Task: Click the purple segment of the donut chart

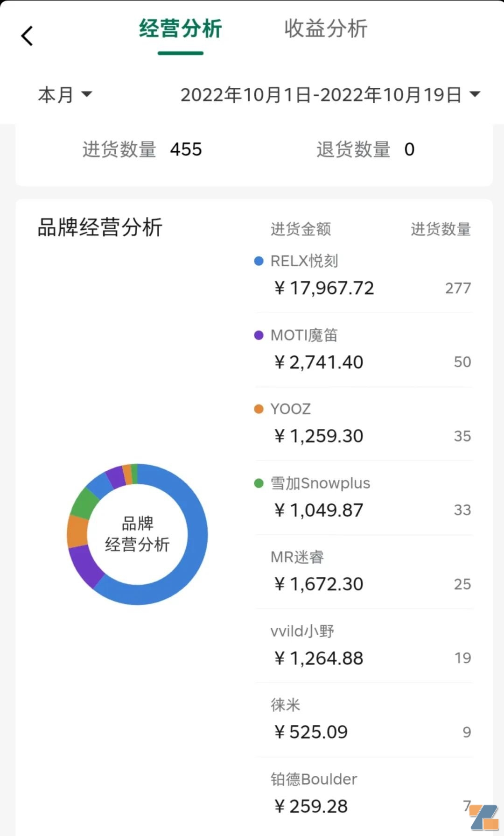Action: (x=85, y=567)
